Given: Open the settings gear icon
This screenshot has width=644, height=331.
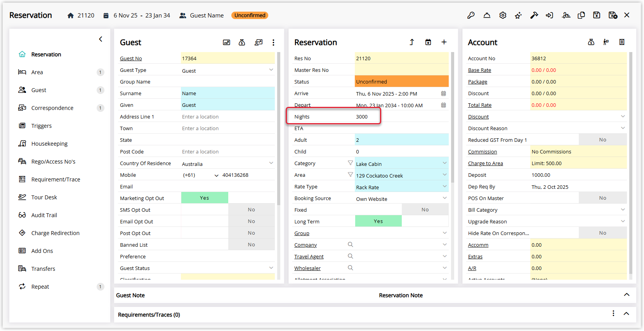Looking at the screenshot, I should click(503, 15).
